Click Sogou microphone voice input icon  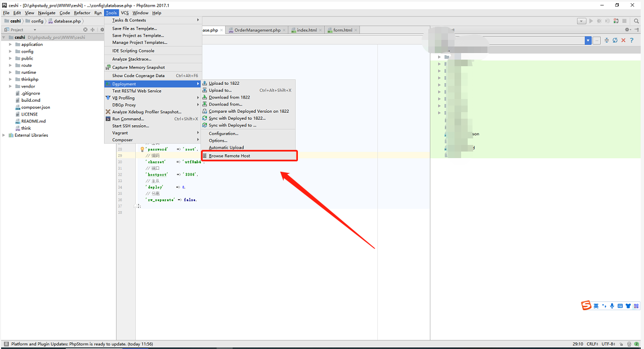(612, 306)
